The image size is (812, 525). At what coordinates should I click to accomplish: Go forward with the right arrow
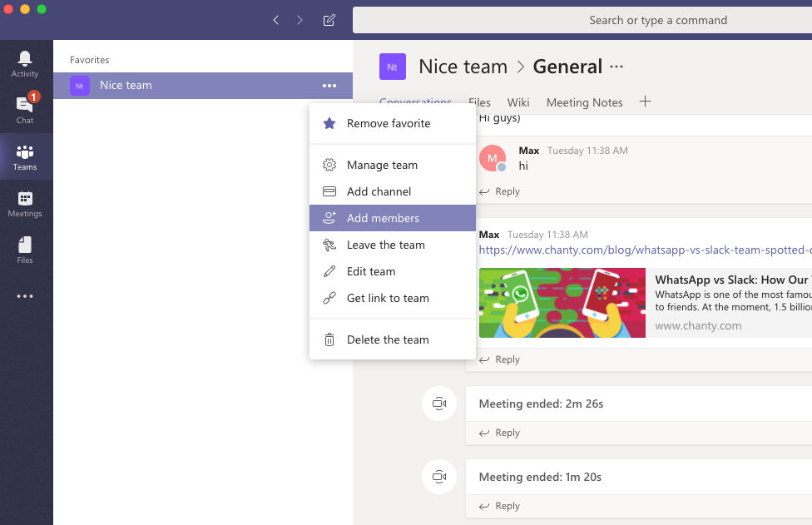300,20
